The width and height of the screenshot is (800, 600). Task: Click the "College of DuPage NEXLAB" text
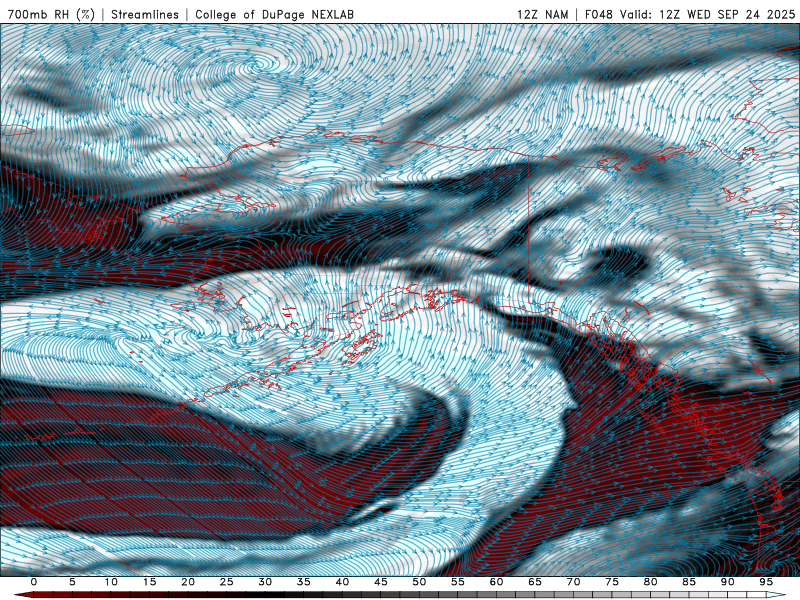[274, 14]
